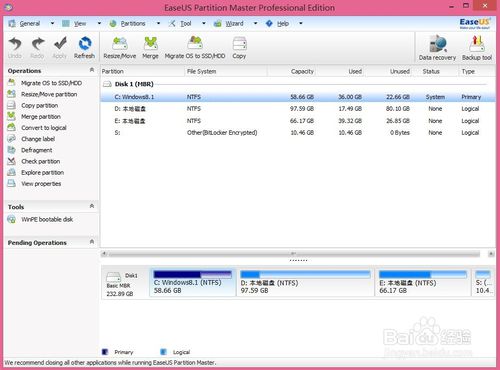Sort by the Capacity column header
The height and width of the screenshot is (370, 500).
(292, 71)
